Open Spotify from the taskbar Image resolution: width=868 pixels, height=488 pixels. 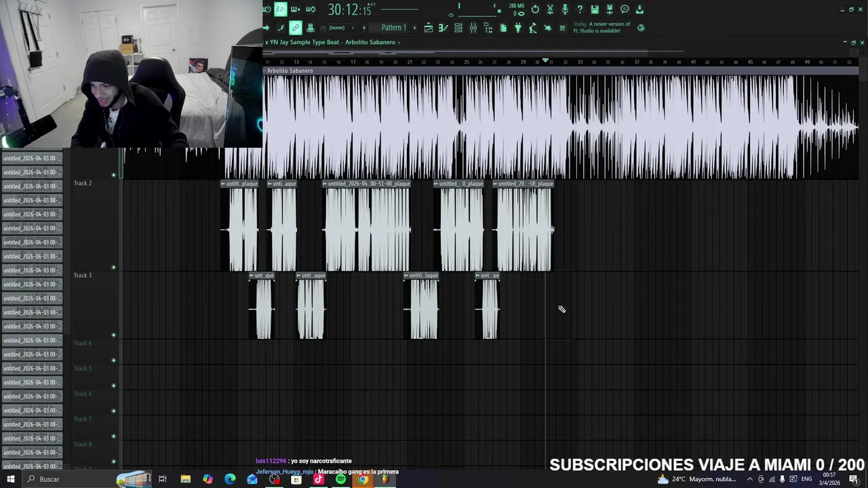[340, 479]
